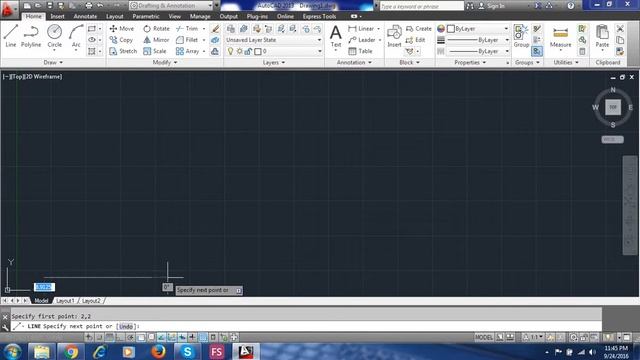Switch to the Layout1 tab
This screenshot has width=640, height=360.
click(65, 301)
